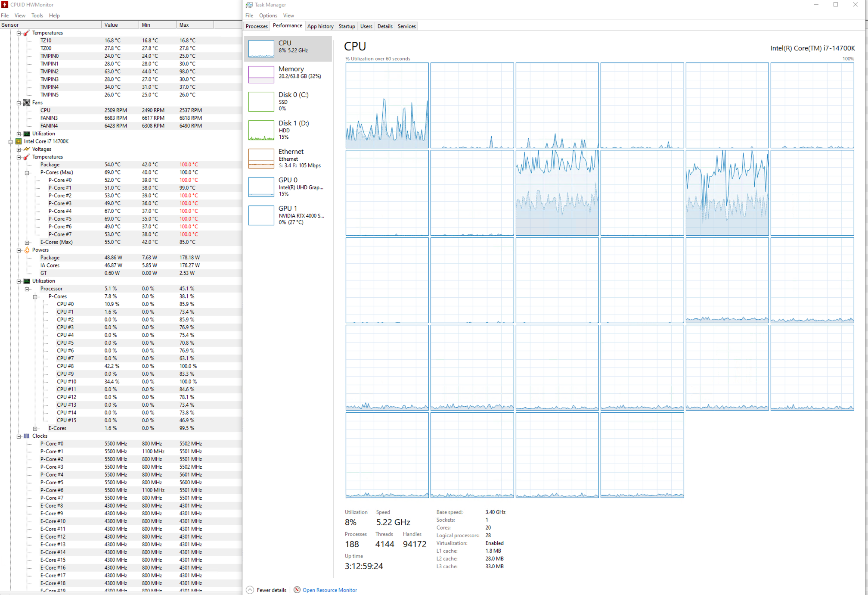The width and height of the screenshot is (868, 595).
Task: Click the CPUID HWMonitor app icon
Action: (x=5, y=4)
